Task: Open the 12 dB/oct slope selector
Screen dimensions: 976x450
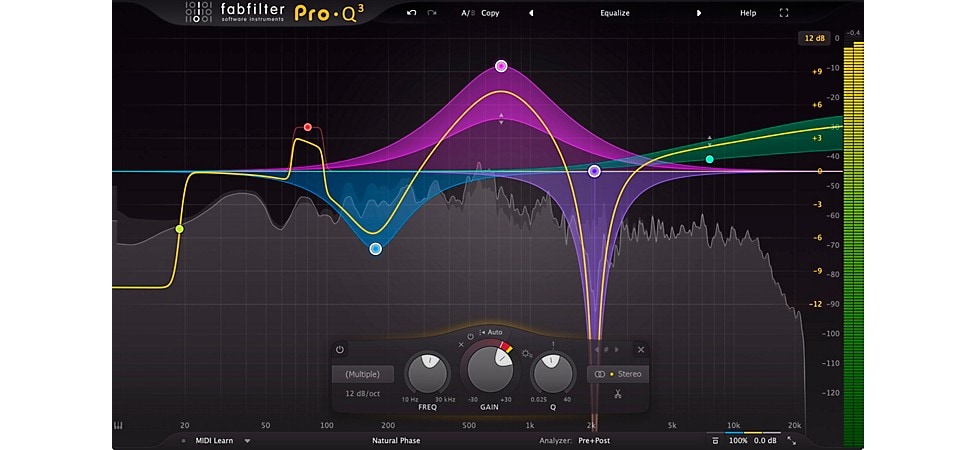Action: point(362,394)
